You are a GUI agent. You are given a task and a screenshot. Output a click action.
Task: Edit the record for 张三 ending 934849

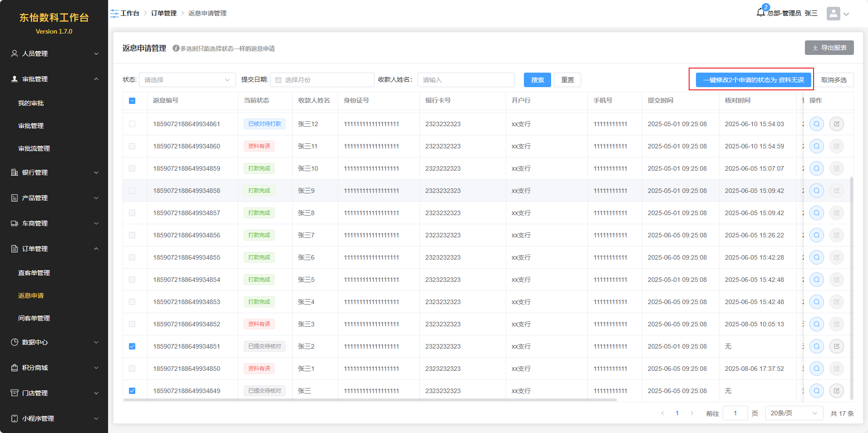836,391
